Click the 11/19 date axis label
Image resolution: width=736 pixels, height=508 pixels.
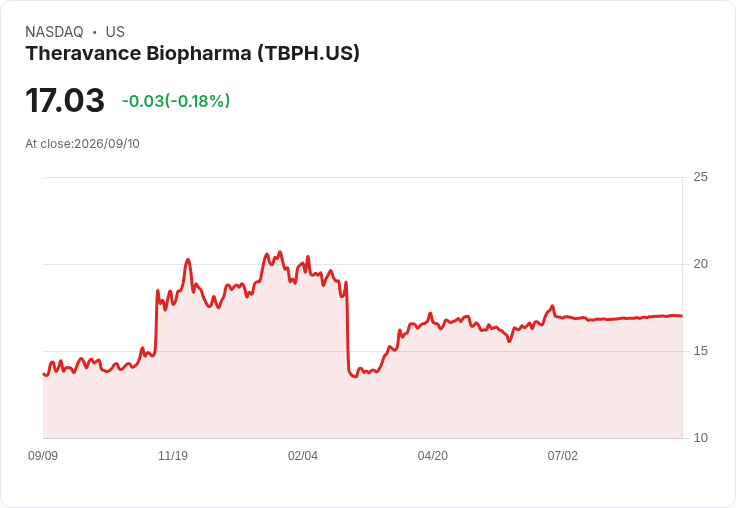pos(173,455)
